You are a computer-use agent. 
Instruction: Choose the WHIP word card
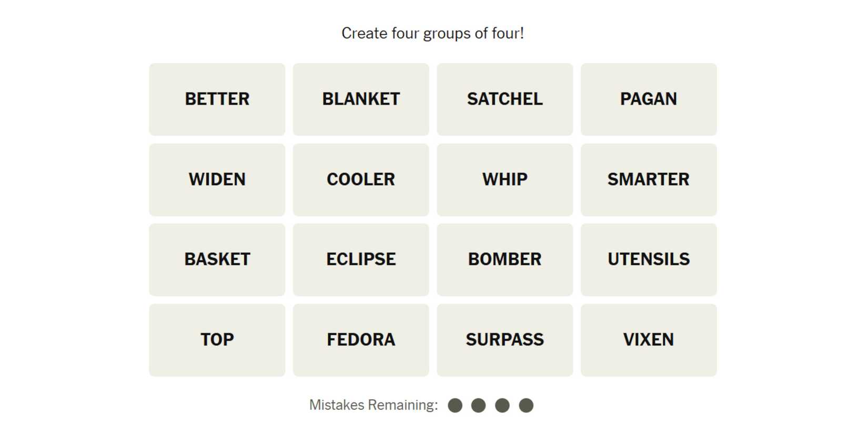[x=504, y=179]
